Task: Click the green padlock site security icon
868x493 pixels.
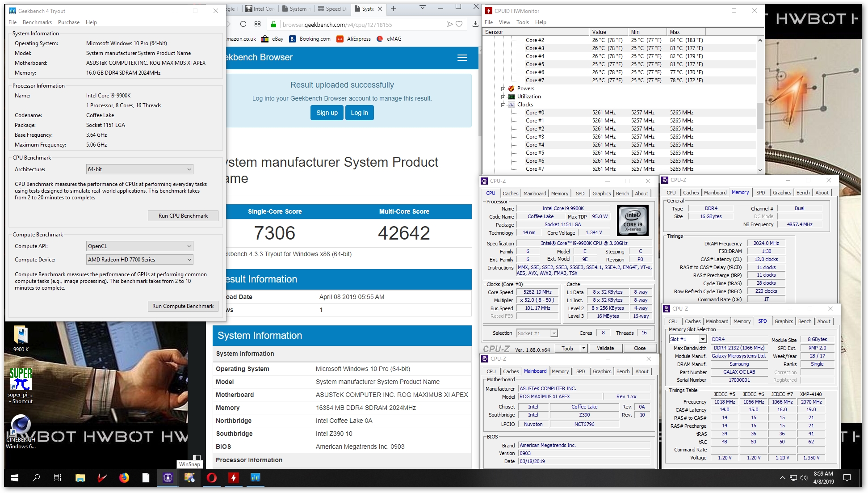Action: pyautogui.click(x=273, y=25)
